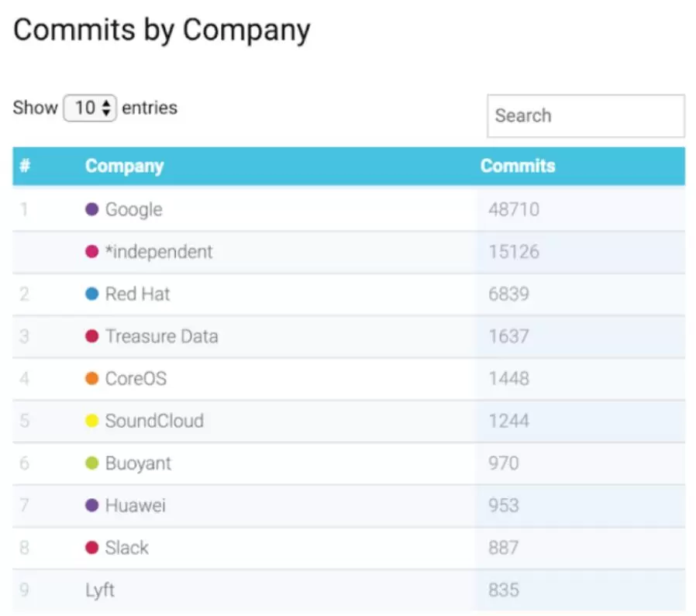Image resolution: width=696 pixels, height=616 pixels.
Task: Sort table by Company column header
Action: [x=124, y=166]
